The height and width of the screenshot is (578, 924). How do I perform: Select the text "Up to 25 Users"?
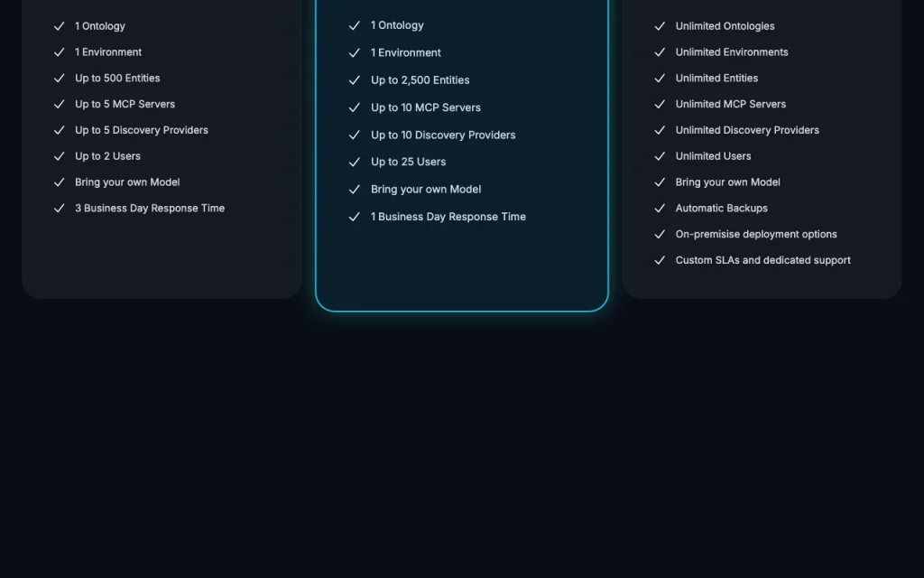click(409, 162)
